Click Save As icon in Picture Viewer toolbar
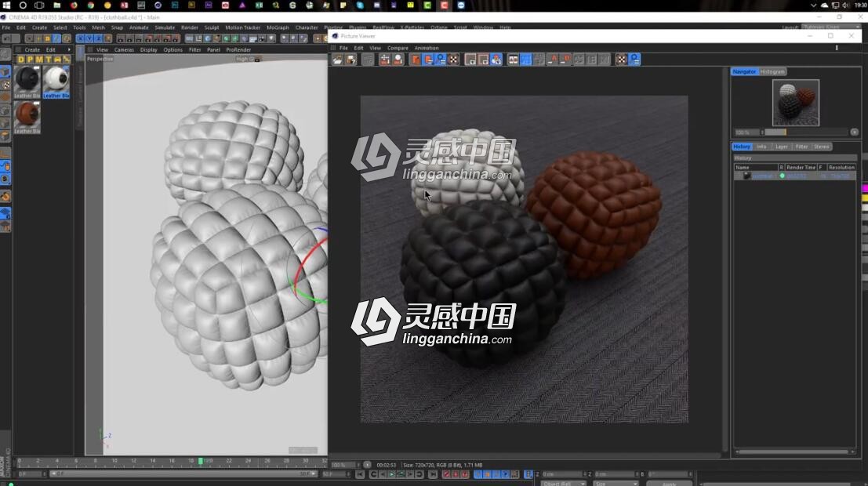 click(351, 60)
